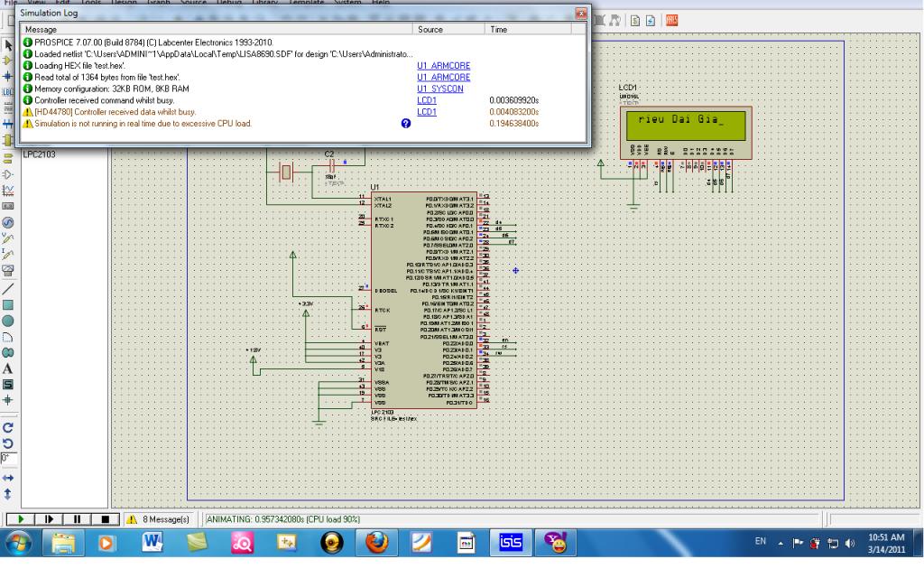This screenshot has height=578, width=924.
Task: Stop the simulation
Action: [x=105, y=519]
